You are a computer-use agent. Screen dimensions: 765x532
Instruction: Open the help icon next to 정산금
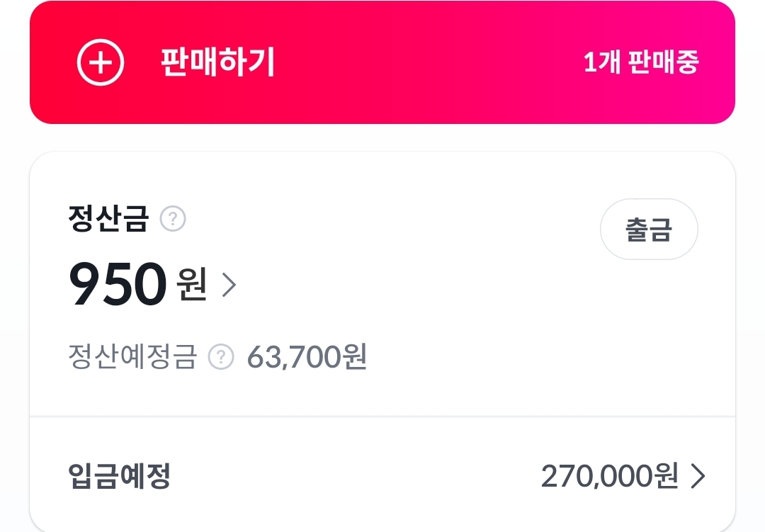pos(173,219)
